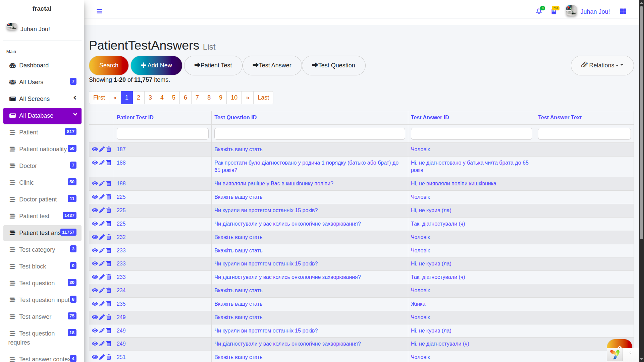Click edit pencil for row 235
This screenshot has height=362, width=644.
pyautogui.click(x=102, y=304)
